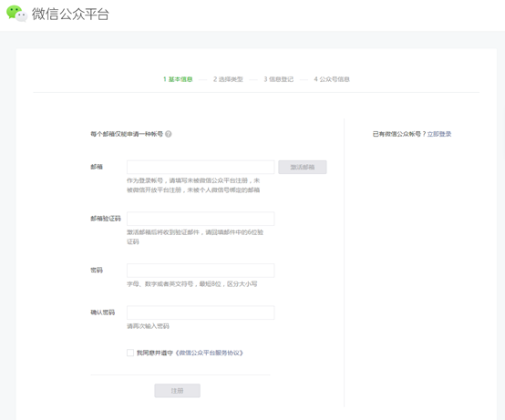Viewport: 505px width, 420px height.
Task: Click the 注册 button
Action: [x=177, y=391]
